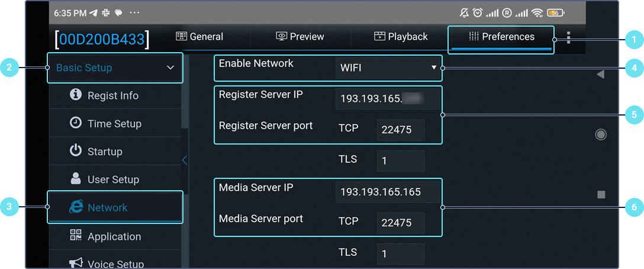Tap the Android back triangle button
This screenshot has width=644, height=269.
click(600, 75)
